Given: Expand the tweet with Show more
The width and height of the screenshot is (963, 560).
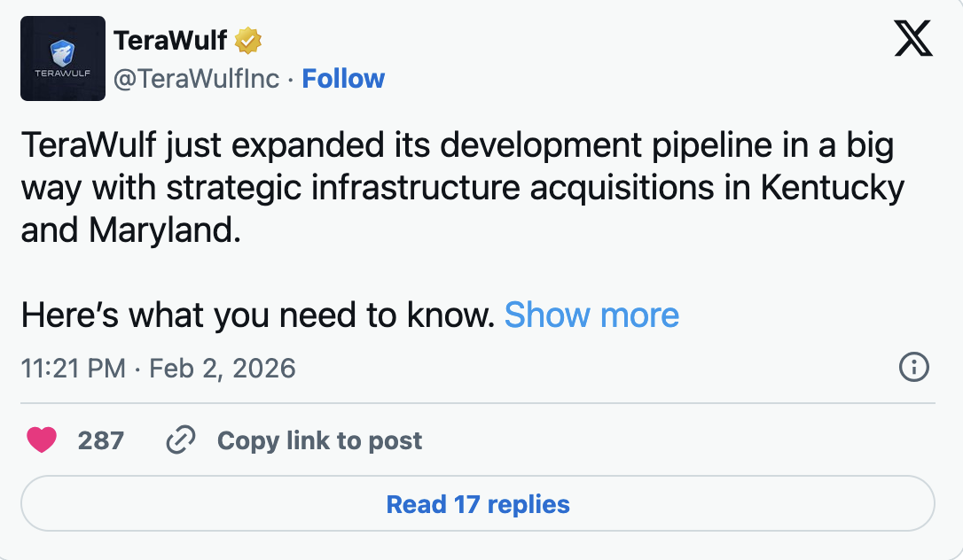Looking at the screenshot, I should 592,315.
